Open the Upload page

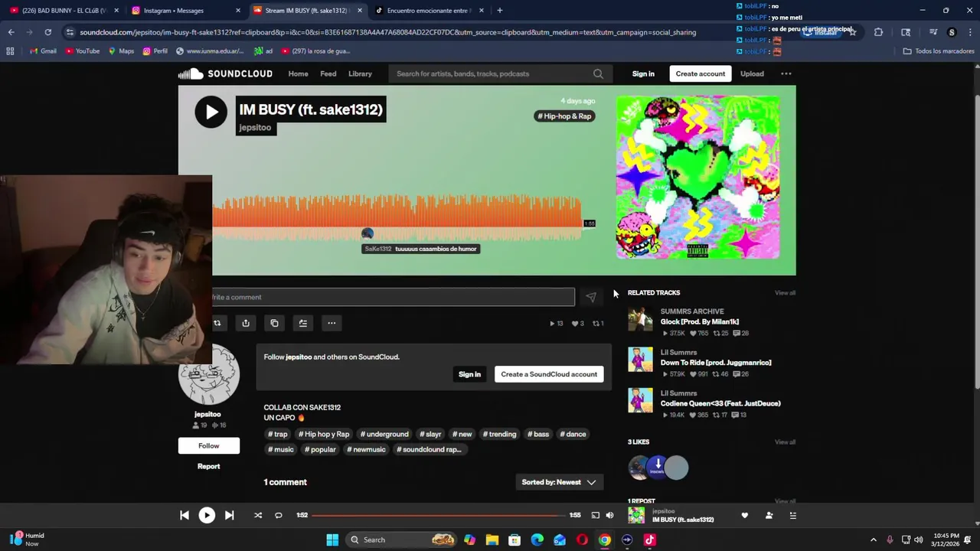tap(752, 73)
